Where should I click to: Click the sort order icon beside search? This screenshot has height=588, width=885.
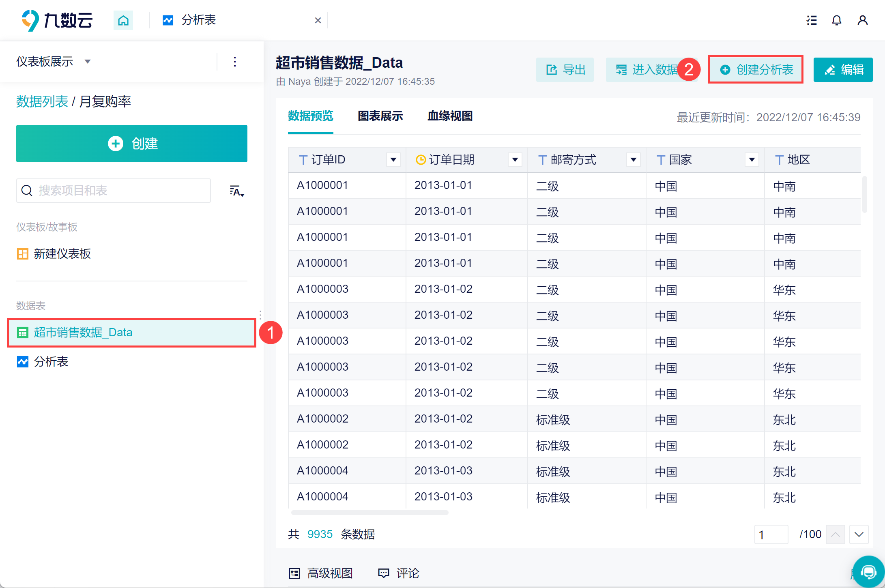(x=237, y=191)
